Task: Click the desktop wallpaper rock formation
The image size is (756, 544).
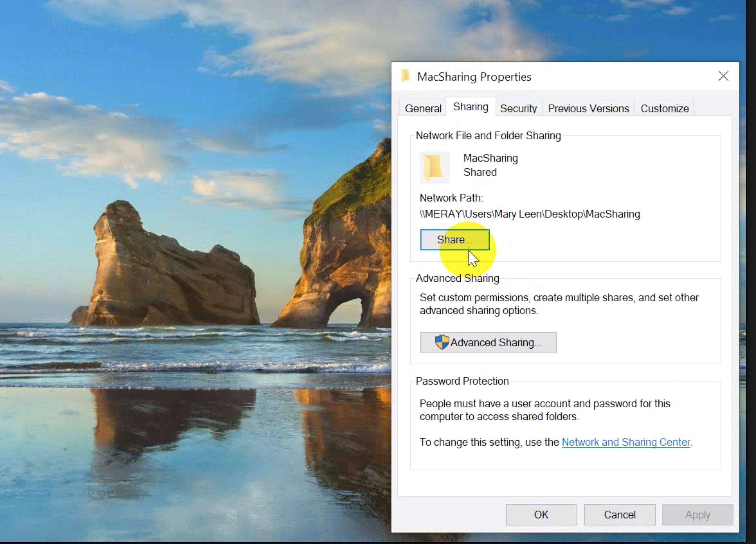Action: (167, 267)
